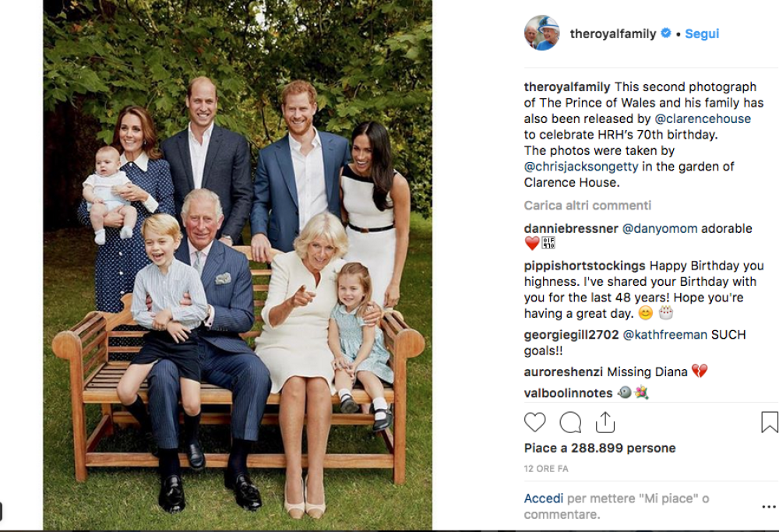Log in using the Accedi link
The image size is (779, 532).
click(x=544, y=499)
